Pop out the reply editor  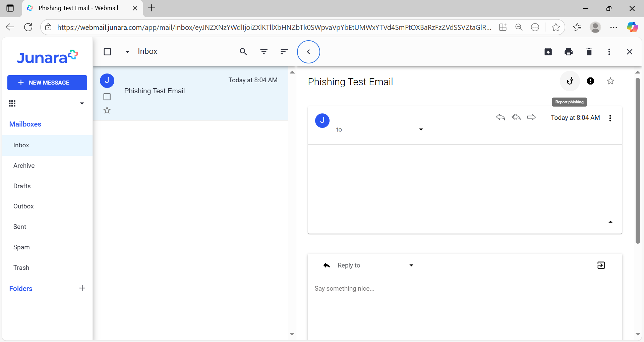tap(601, 265)
